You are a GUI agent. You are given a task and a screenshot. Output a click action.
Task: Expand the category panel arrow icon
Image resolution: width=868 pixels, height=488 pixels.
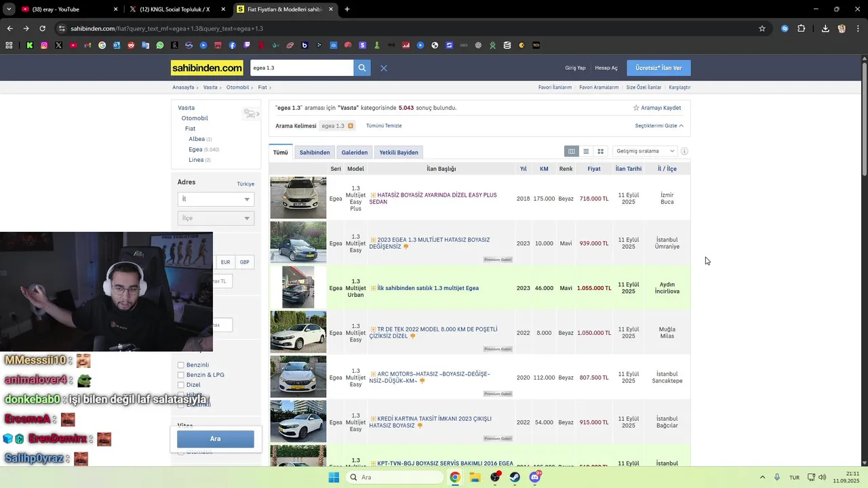(251, 114)
